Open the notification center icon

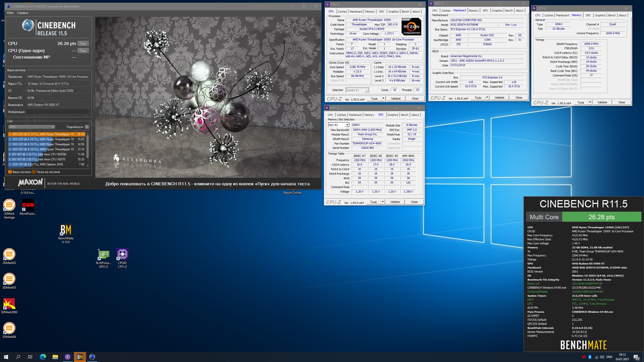pyautogui.click(x=636, y=357)
